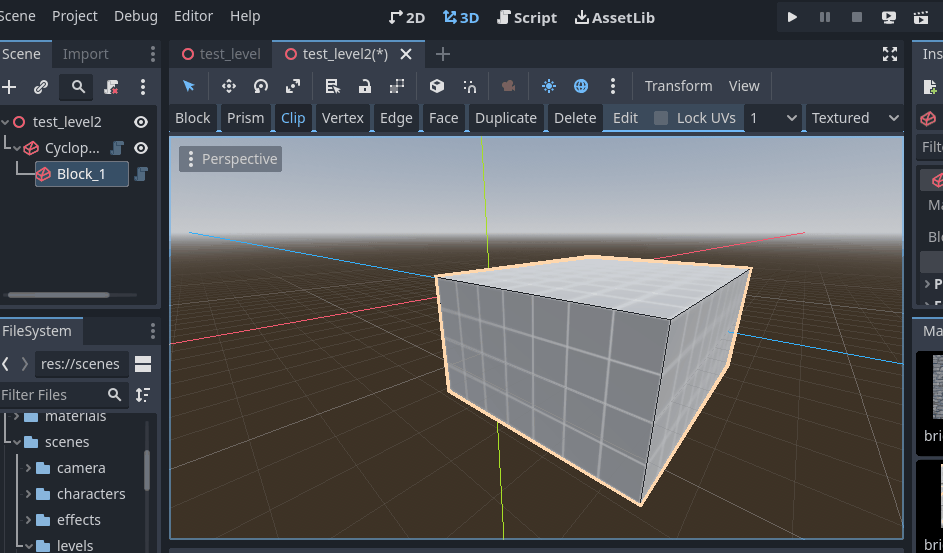The image size is (943, 553).
Task: Toggle camera override preview icon
Action: pyautogui.click(x=509, y=86)
